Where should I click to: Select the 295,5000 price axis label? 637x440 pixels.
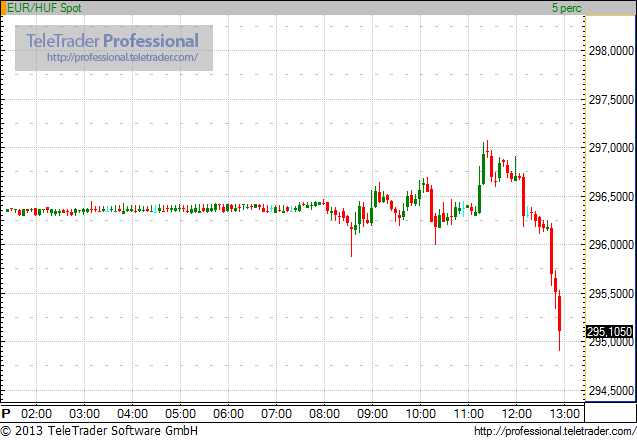pos(611,294)
